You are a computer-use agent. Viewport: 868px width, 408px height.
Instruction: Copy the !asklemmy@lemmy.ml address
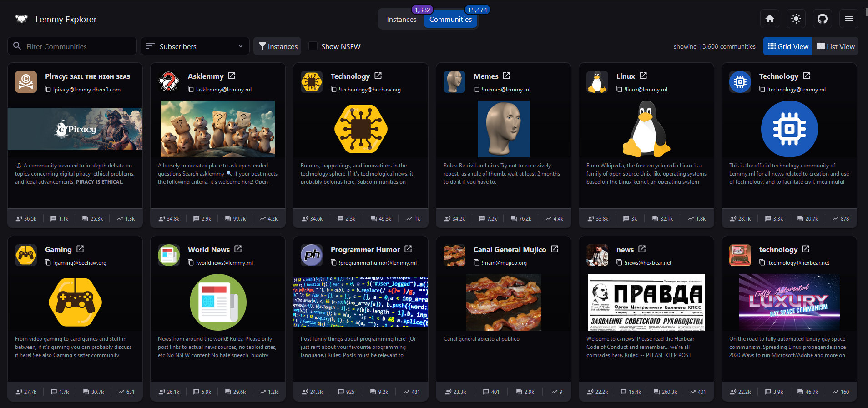[191, 89]
